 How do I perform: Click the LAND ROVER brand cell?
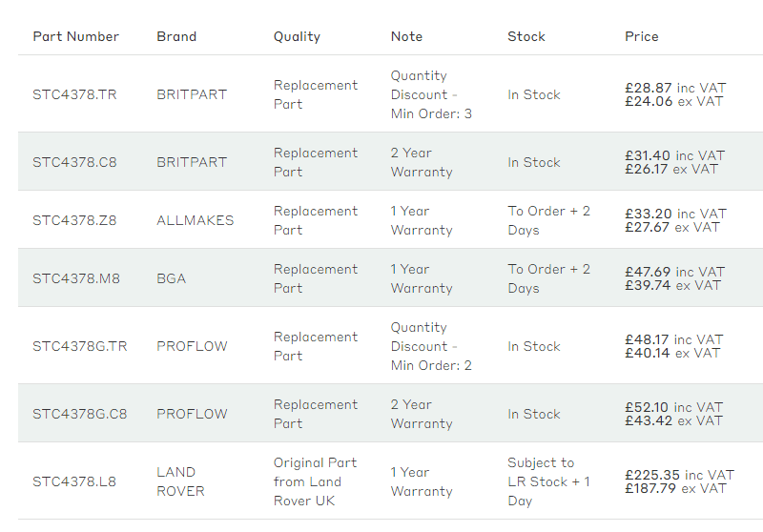click(x=180, y=481)
